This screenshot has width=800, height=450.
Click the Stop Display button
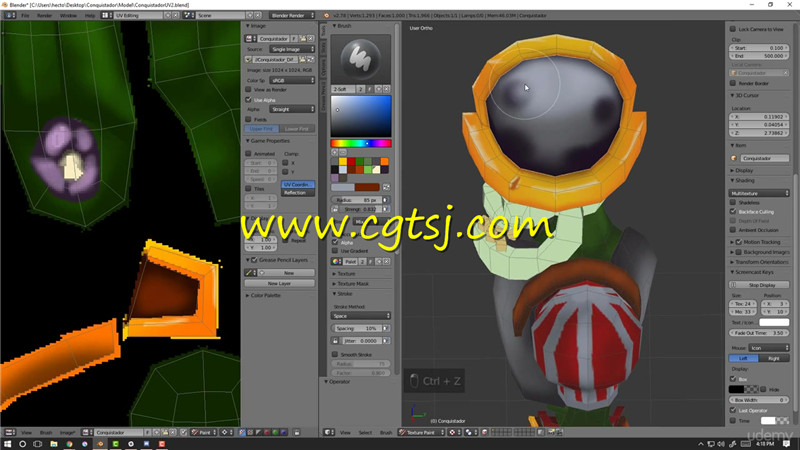click(759, 285)
